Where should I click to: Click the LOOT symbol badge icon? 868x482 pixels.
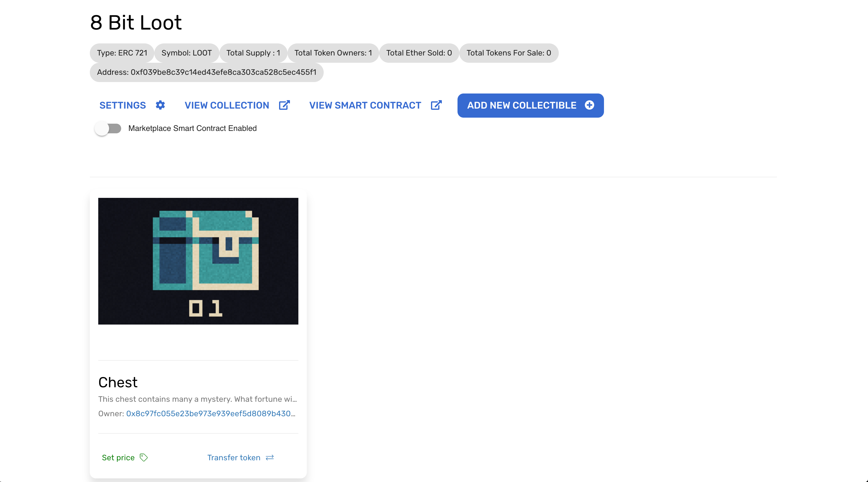187,53
